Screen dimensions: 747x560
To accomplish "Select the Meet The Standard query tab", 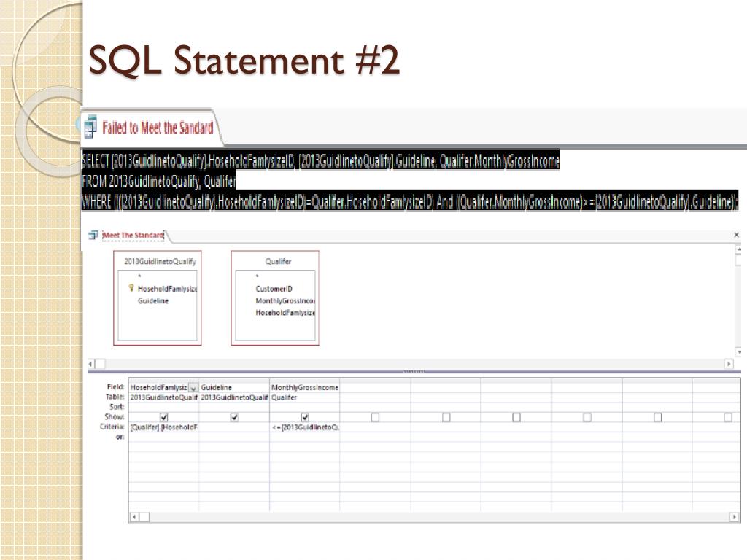I will (x=133, y=235).
